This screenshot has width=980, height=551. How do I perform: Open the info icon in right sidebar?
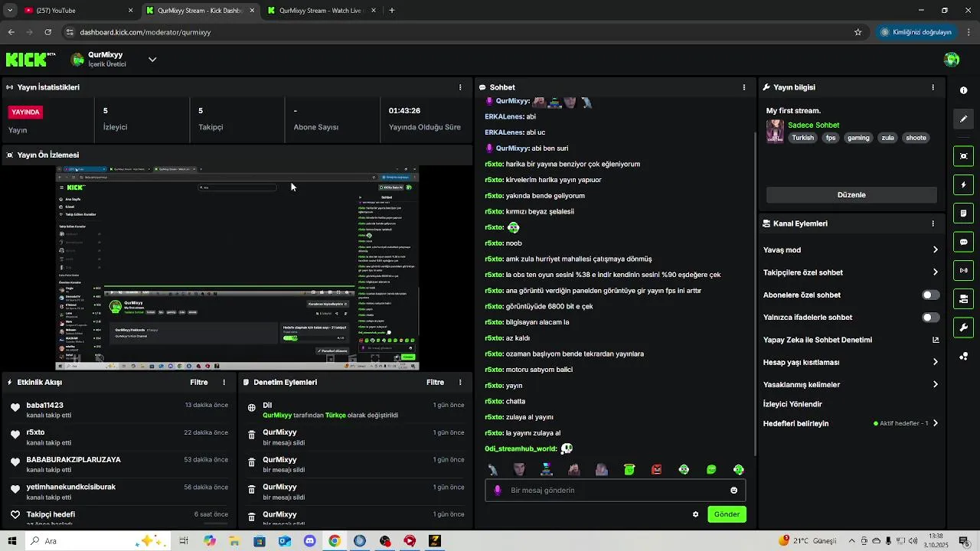(963, 90)
